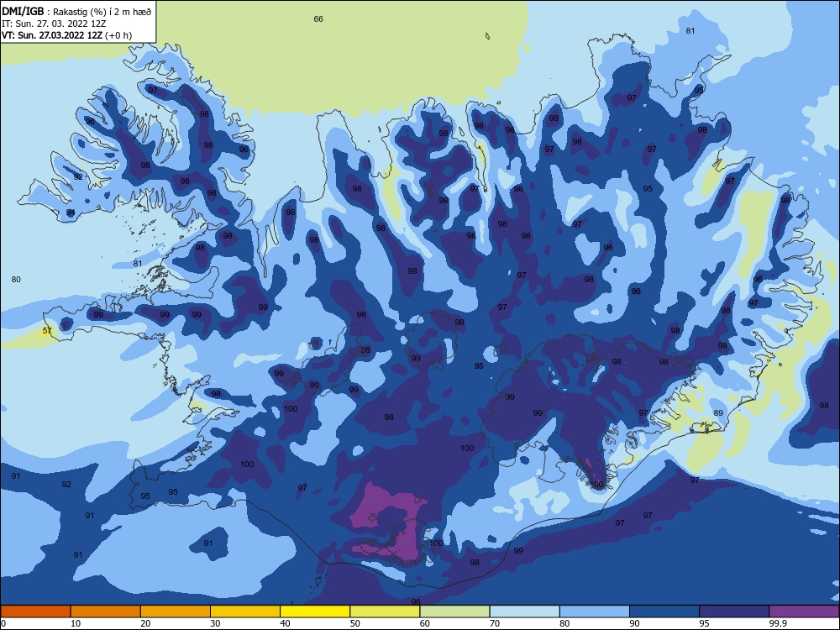Pick the 95–99.9 dark purple legend swatch

tap(734, 612)
